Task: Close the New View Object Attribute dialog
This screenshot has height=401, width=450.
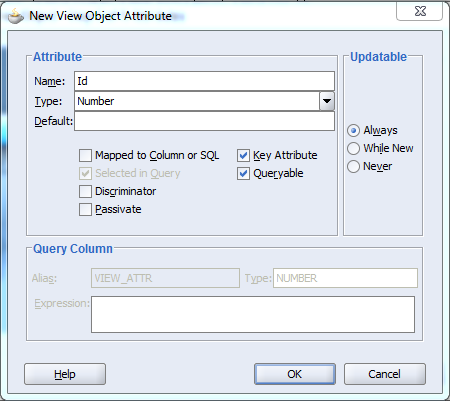Action: [419, 12]
